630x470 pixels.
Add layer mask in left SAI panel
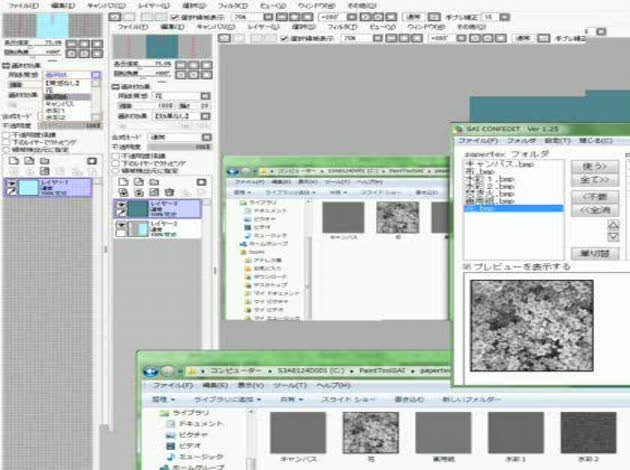(x=92, y=161)
